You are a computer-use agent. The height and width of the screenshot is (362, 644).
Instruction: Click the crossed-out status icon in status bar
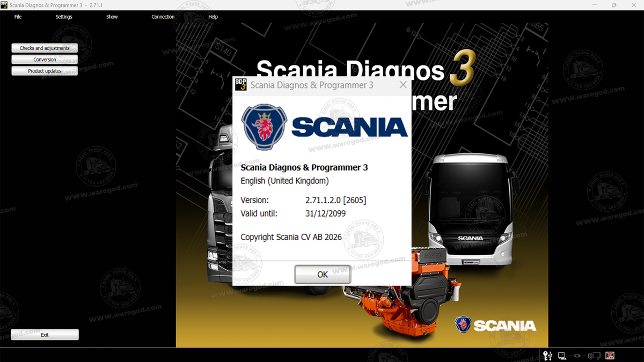tap(610, 355)
